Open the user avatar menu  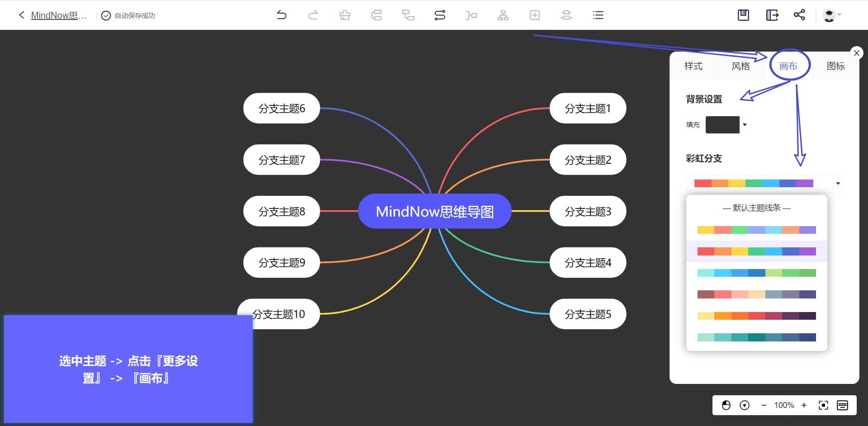831,15
